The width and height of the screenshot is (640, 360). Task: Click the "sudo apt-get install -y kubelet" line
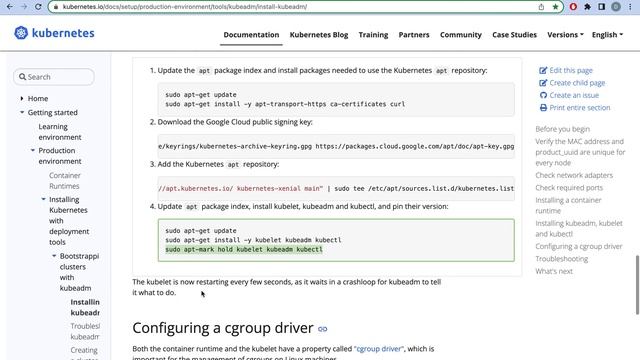click(253, 240)
